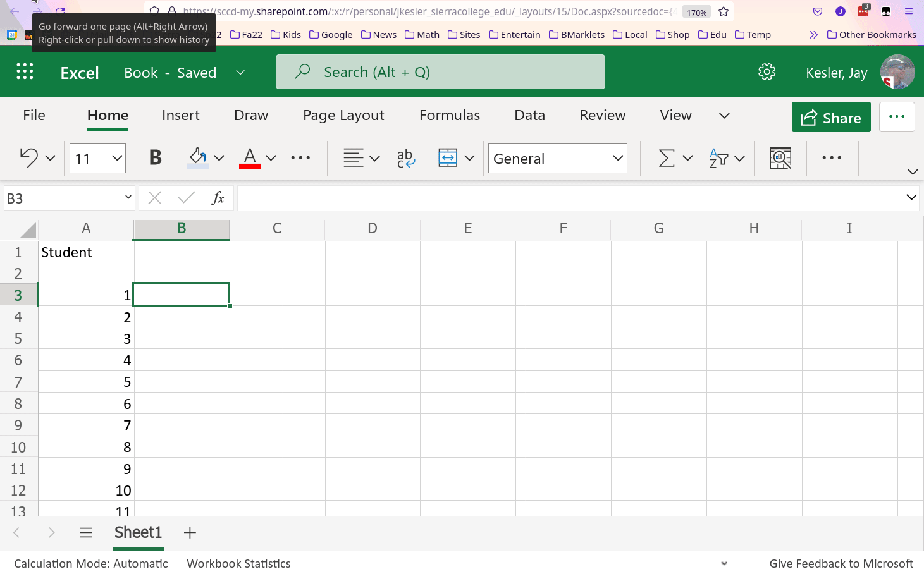The height and width of the screenshot is (574, 924).
Task: Toggle Wrap Text icon
Action: click(x=405, y=158)
